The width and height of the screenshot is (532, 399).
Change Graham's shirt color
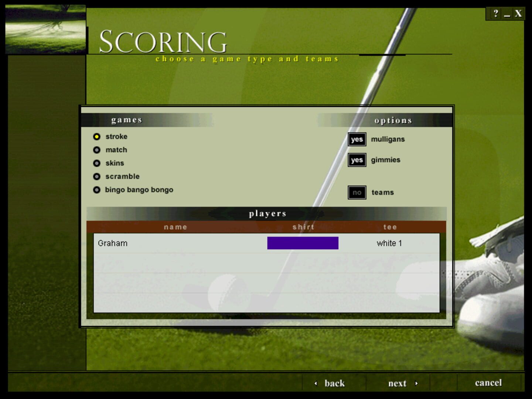303,243
